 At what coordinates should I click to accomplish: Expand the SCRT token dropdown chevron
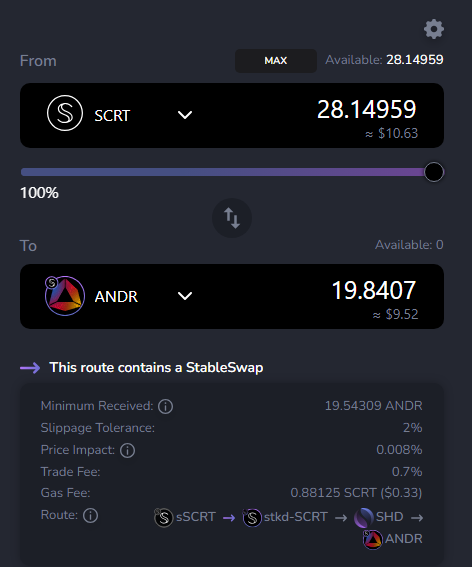pyautogui.click(x=185, y=115)
